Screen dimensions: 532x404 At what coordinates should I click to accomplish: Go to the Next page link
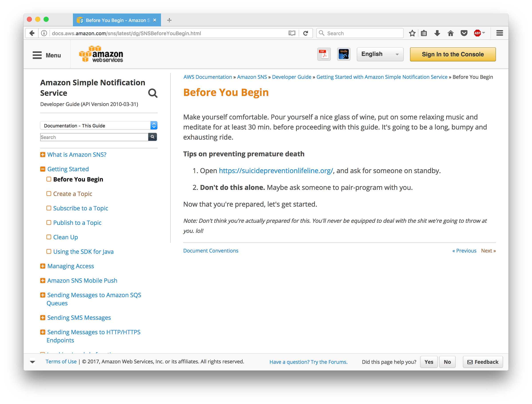point(488,251)
